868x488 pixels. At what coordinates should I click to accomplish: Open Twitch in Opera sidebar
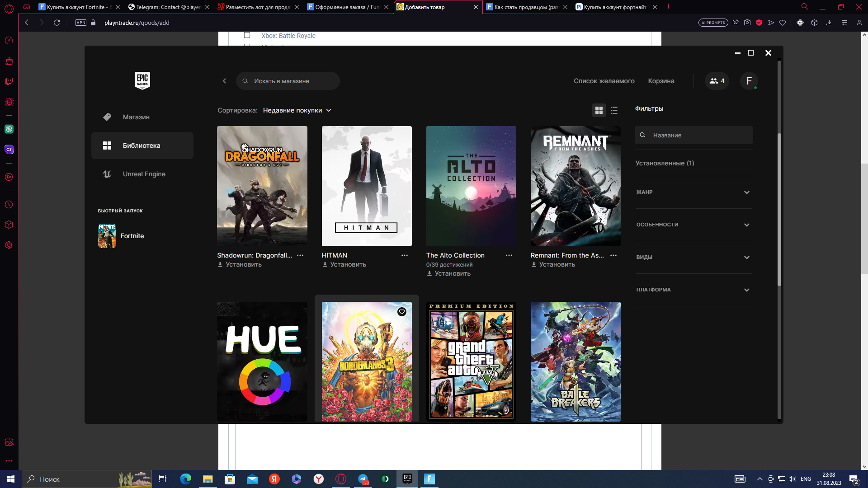click(x=9, y=81)
